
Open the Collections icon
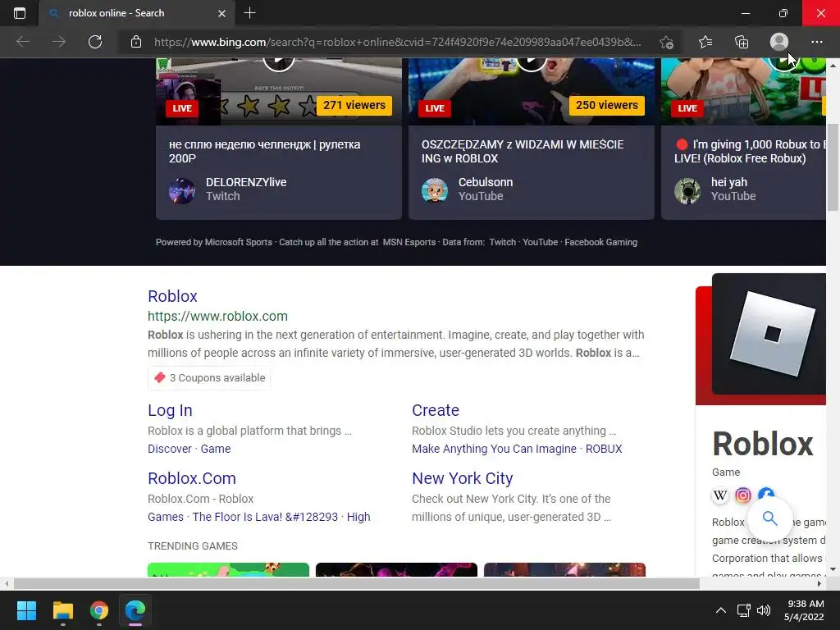pos(742,42)
